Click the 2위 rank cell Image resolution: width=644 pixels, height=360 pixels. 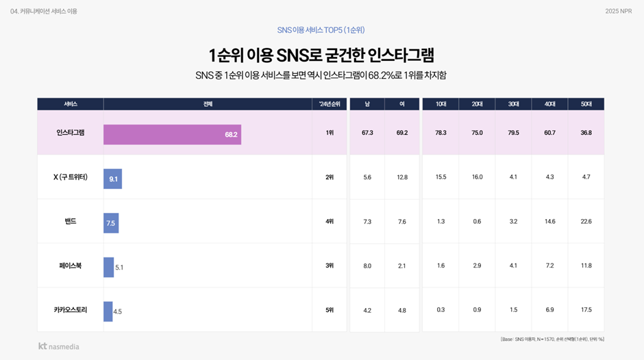[330, 177]
